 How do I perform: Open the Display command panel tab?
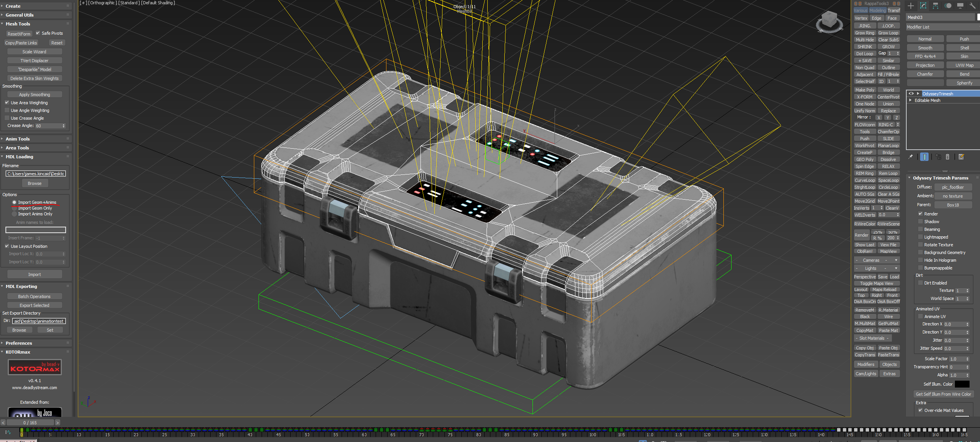pos(960,6)
